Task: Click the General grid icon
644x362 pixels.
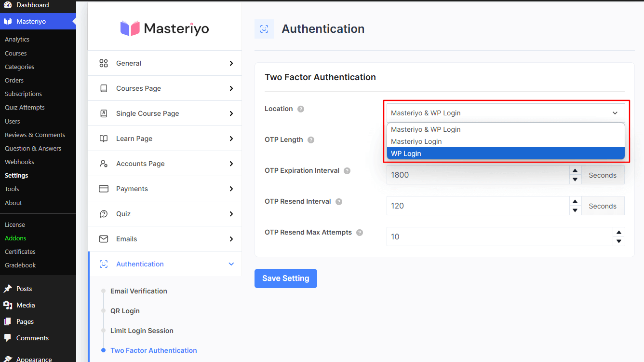Action: point(104,63)
